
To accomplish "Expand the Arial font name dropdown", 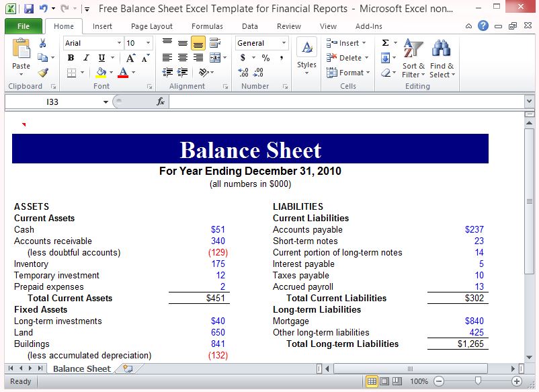I will click(118, 43).
